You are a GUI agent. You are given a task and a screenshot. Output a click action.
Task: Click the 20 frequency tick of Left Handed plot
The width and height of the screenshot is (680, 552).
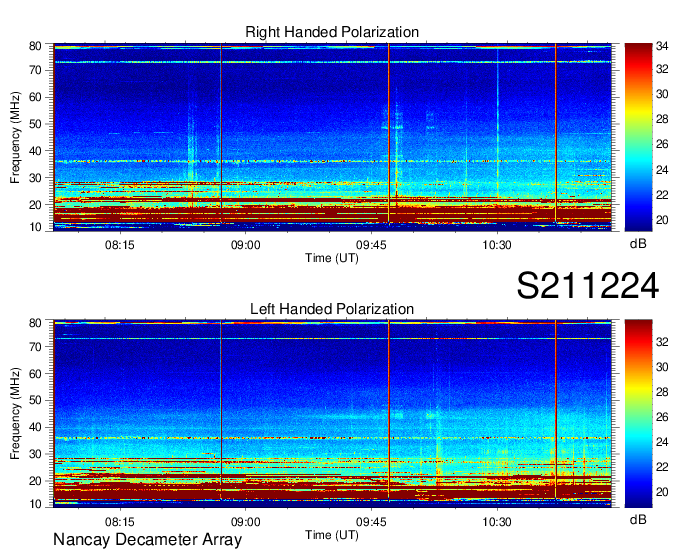click(x=35, y=481)
